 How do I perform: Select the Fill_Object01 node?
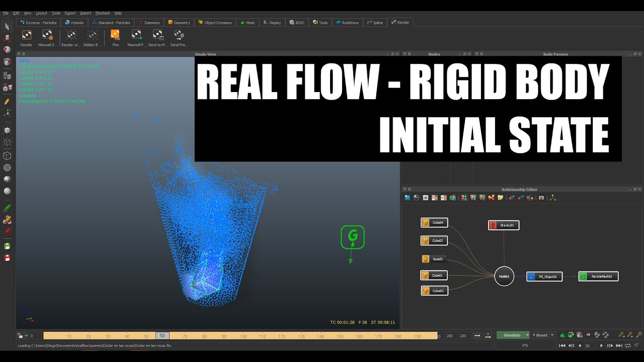544,277
